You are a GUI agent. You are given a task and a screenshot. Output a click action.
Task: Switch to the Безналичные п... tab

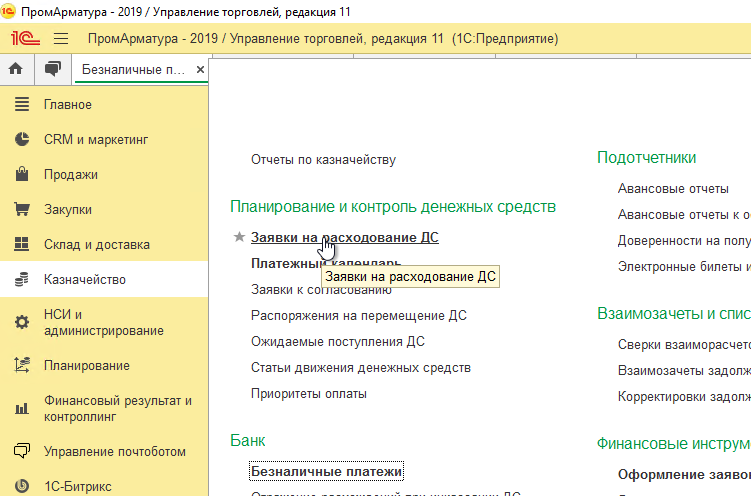(x=133, y=69)
